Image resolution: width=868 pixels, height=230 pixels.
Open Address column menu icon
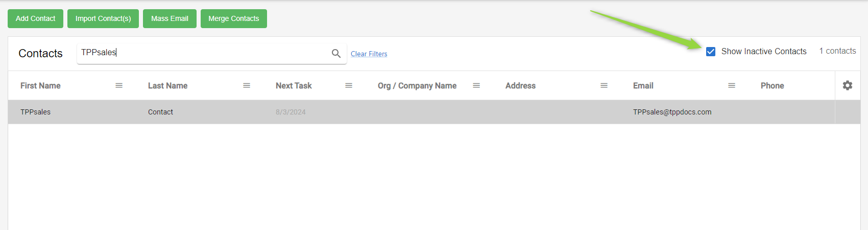[x=604, y=85]
